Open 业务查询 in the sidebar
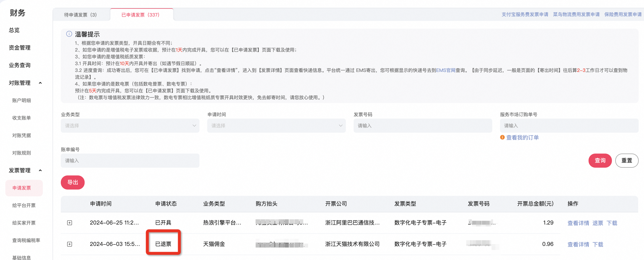The width and height of the screenshot is (644, 260). coord(20,65)
